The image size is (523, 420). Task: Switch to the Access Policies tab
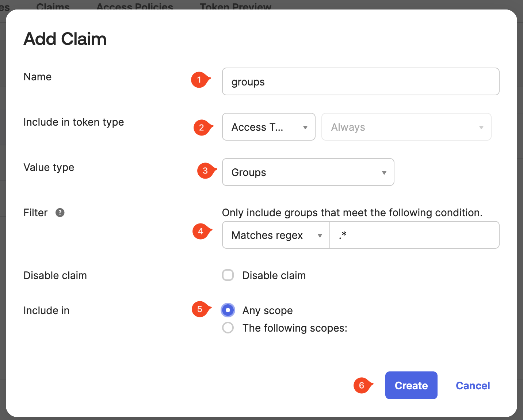pos(134,6)
